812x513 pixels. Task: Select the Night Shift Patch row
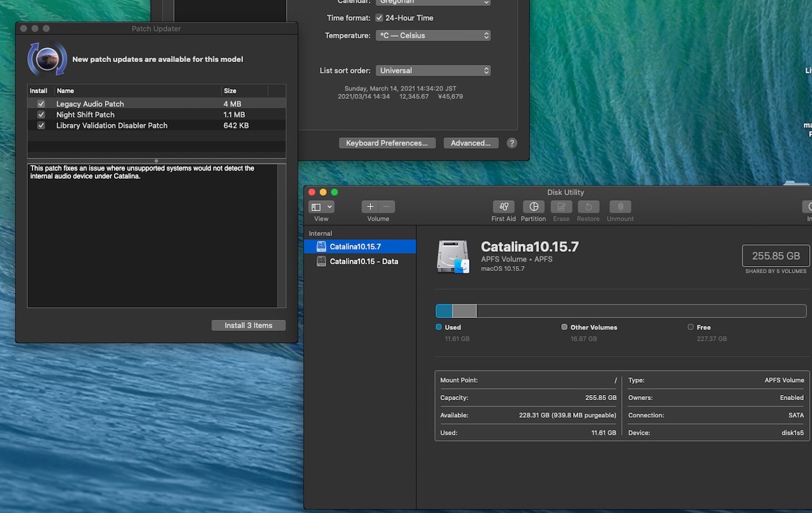point(156,115)
